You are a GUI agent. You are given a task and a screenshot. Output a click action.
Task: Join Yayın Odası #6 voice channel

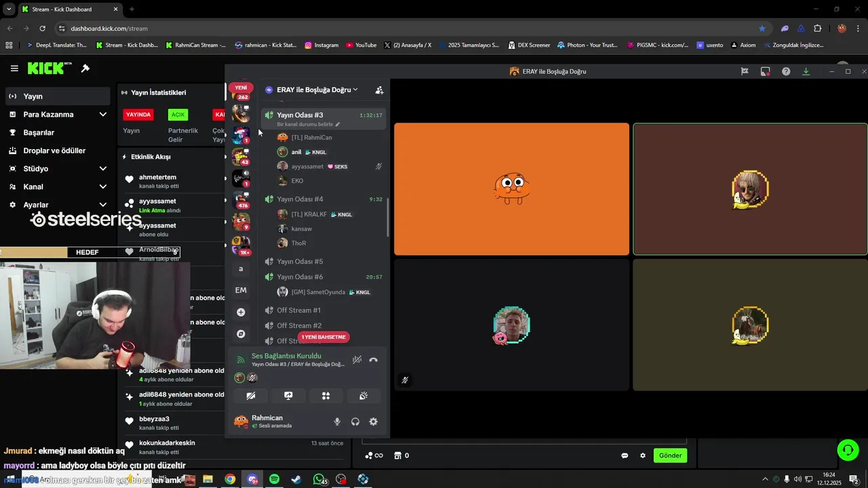(x=323, y=277)
